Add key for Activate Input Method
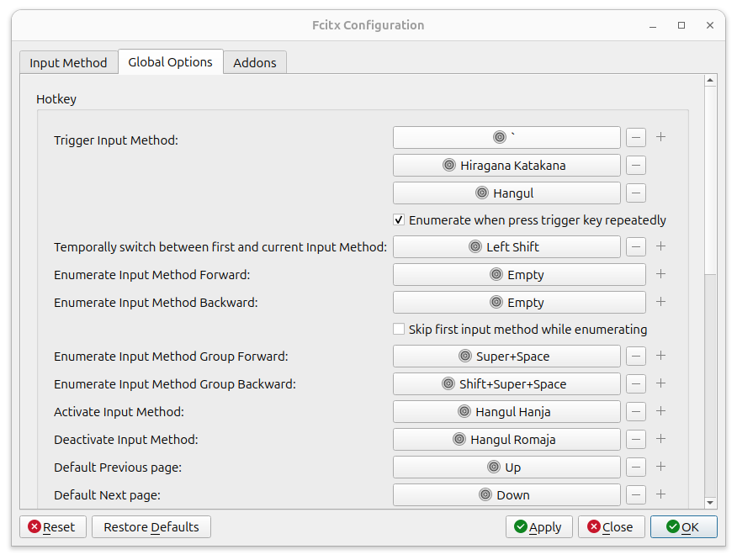737x560 pixels. coord(660,411)
